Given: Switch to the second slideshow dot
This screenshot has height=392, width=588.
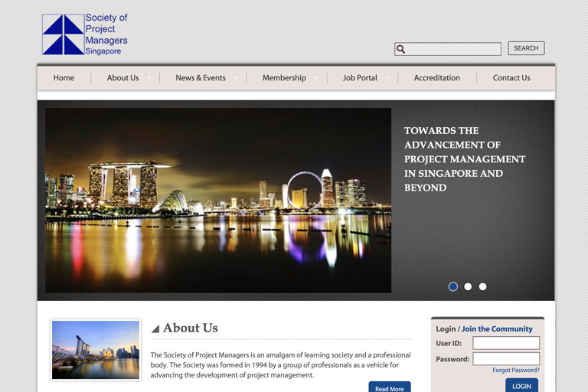Looking at the screenshot, I should 468,286.
